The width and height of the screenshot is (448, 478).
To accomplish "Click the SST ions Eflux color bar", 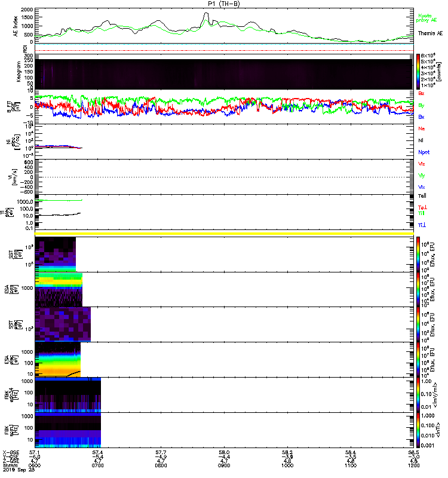I will [x=418, y=255].
